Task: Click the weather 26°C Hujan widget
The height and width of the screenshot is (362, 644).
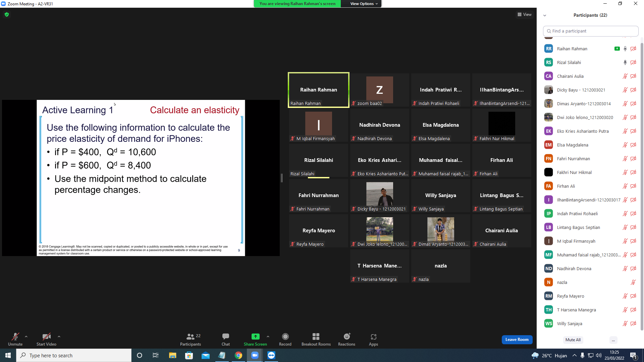Action: pos(549,355)
